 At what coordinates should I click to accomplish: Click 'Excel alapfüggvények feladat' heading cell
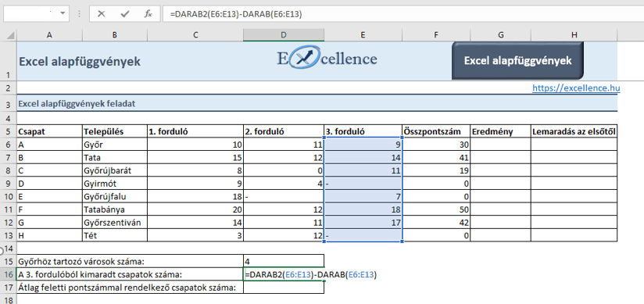(77, 104)
